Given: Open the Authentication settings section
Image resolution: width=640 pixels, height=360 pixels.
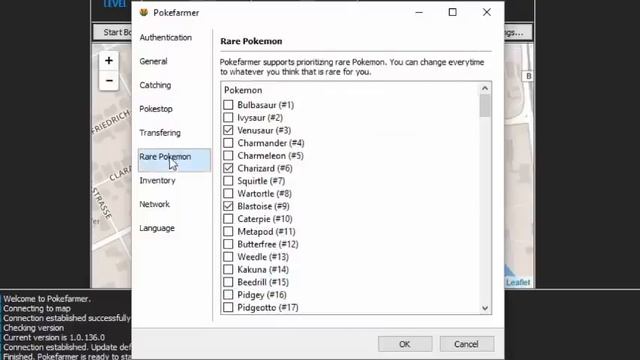Looking at the screenshot, I should (166, 38).
